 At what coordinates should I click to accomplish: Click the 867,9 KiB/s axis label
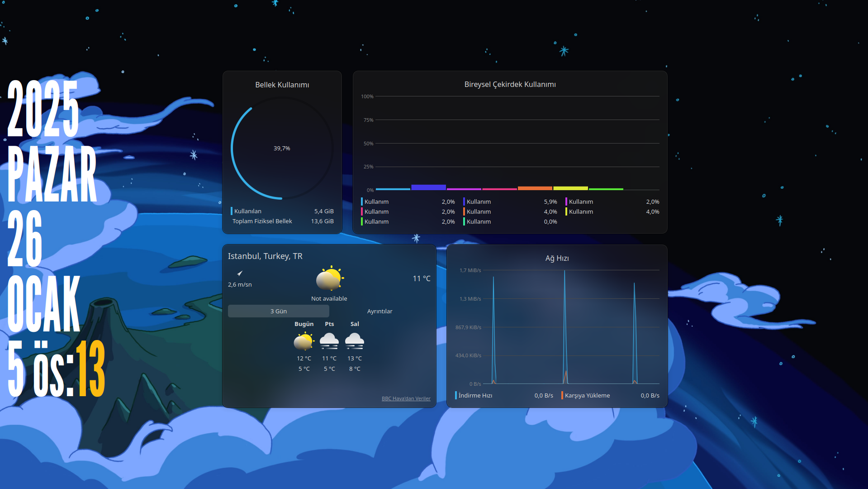tap(468, 327)
